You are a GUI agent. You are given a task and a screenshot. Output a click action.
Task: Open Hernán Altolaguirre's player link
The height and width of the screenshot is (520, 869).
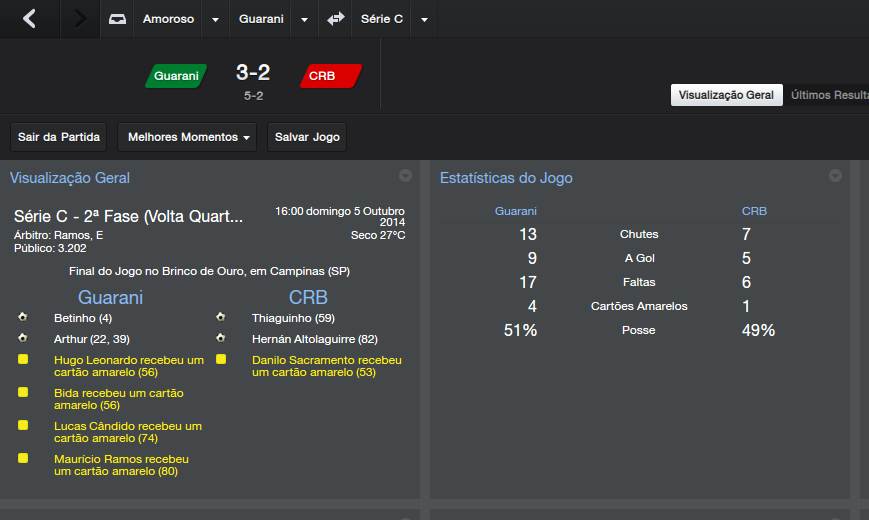click(314, 339)
